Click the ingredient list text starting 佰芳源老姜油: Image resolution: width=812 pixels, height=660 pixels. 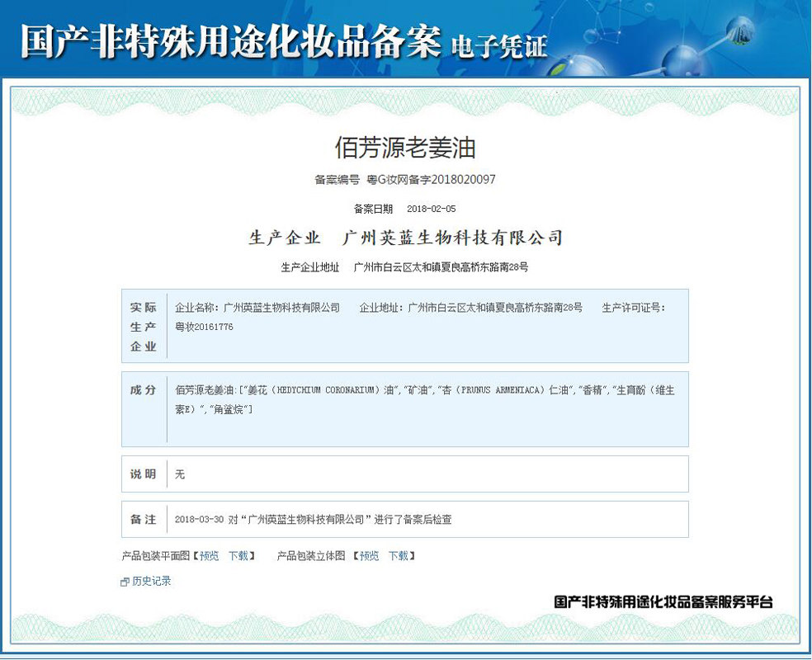click(425, 399)
